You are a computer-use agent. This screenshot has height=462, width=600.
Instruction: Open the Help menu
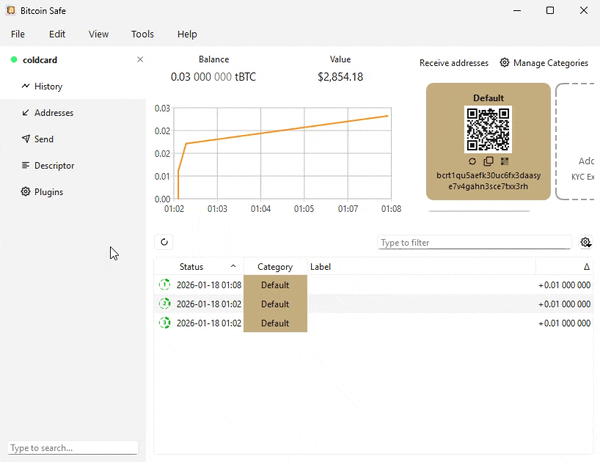[187, 34]
